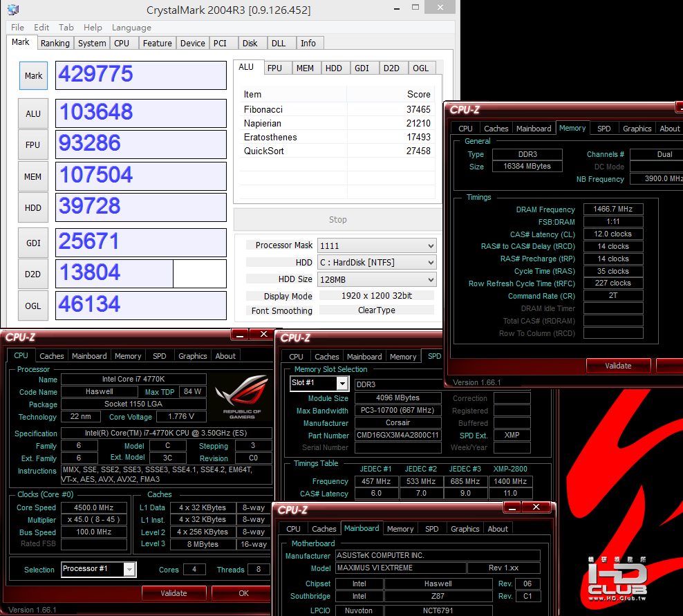Run the full Mark benchmark
The height and width of the screenshot is (616, 683).
click(x=34, y=76)
